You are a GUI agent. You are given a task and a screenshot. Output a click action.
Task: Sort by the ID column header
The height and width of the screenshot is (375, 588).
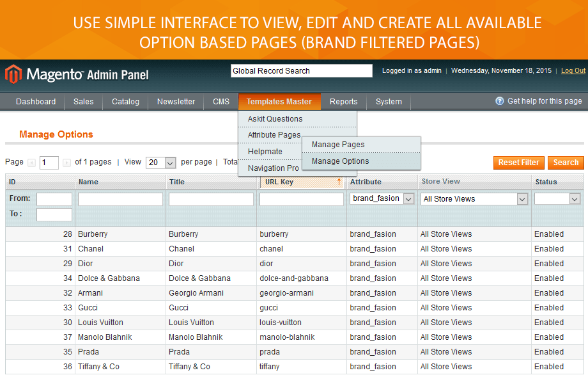tap(40, 182)
